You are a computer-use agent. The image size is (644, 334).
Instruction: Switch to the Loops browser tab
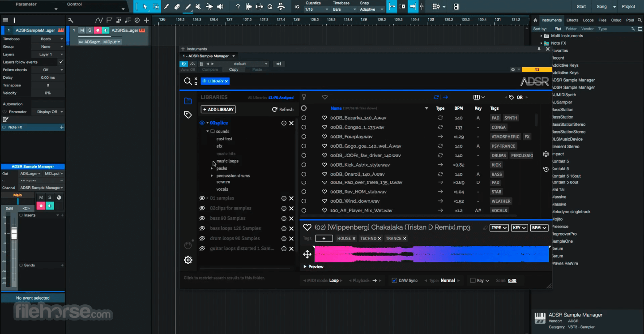point(589,20)
